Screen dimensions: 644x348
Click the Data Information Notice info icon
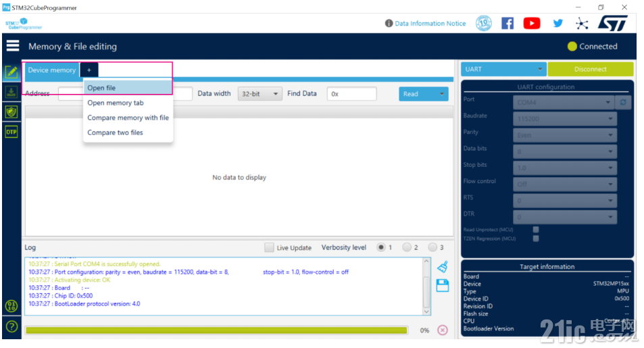[389, 24]
